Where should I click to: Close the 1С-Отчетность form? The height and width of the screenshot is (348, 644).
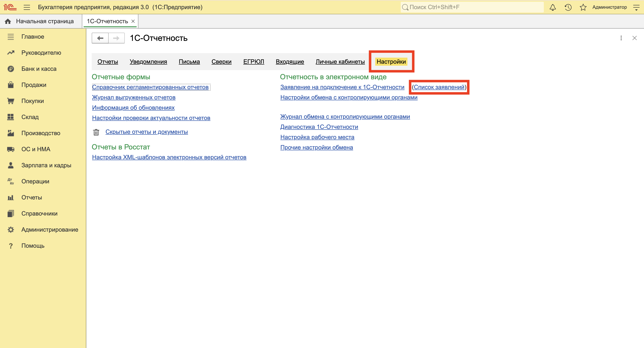coord(635,38)
